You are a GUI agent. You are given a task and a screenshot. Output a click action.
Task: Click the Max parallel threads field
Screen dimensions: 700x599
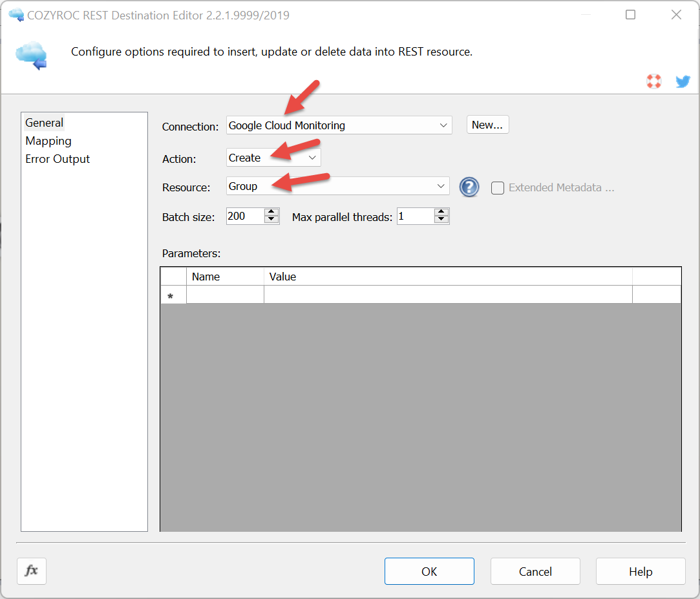pyautogui.click(x=416, y=216)
